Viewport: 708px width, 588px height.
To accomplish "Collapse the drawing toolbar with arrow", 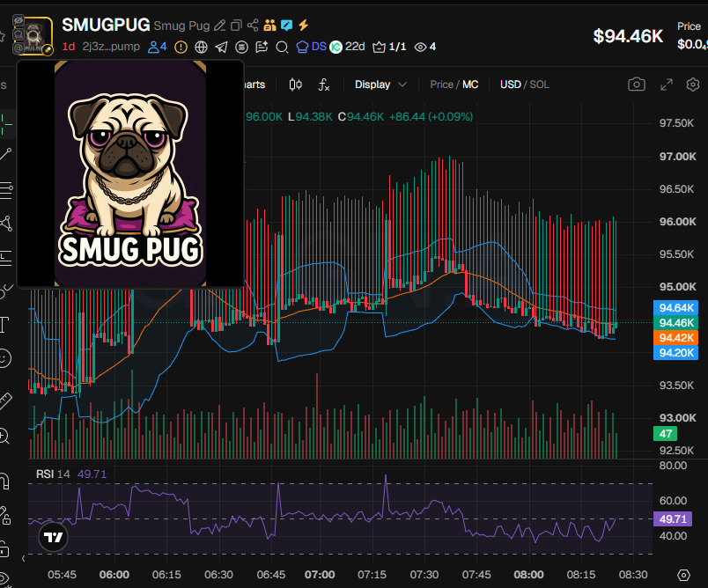I will pos(24,559).
